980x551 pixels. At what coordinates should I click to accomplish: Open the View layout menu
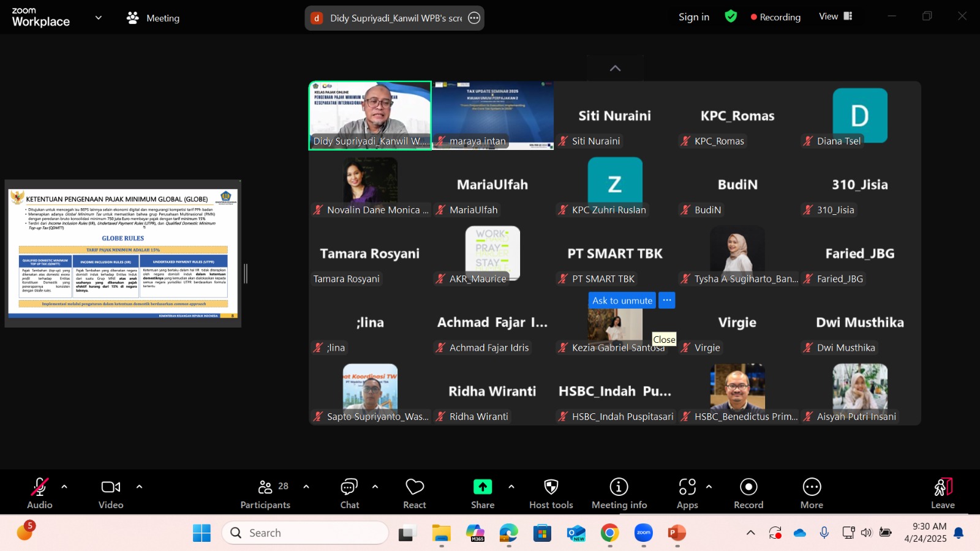pos(835,17)
